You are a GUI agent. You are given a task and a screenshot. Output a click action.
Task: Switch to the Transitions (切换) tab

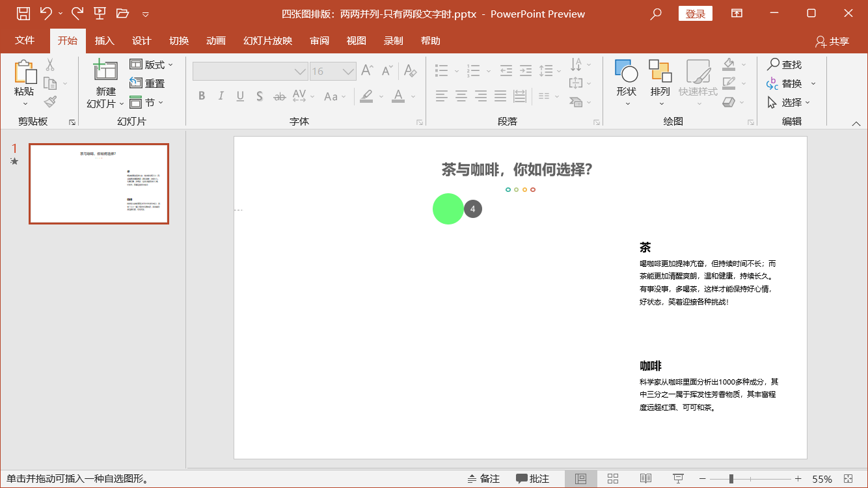(x=178, y=40)
